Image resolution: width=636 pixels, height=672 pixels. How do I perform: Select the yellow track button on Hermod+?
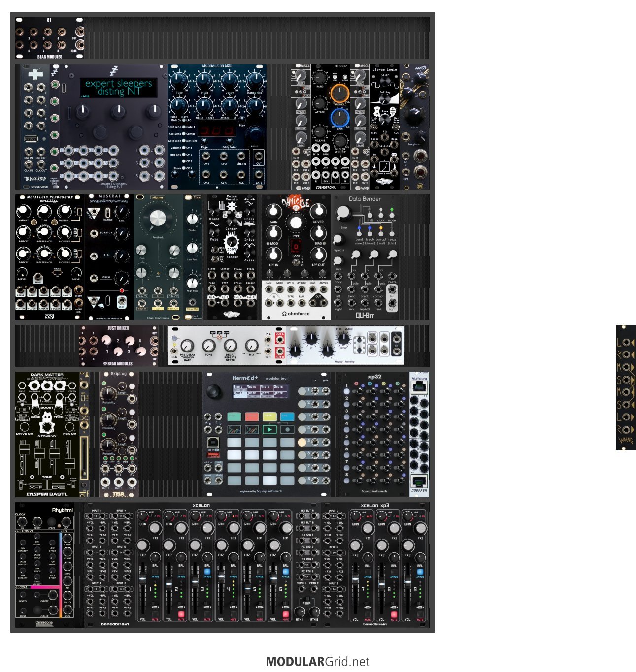(269, 416)
